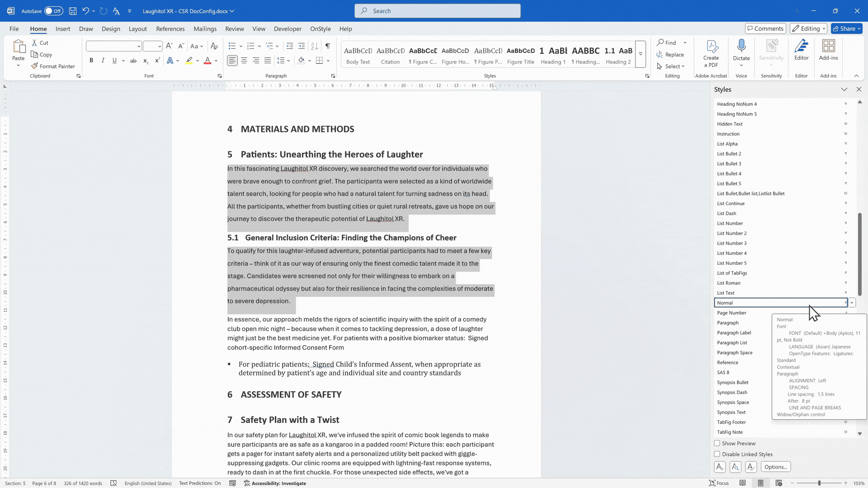The width and height of the screenshot is (868, 488).
Task: Open the font size dropdown
Action: tap(160, 46)
